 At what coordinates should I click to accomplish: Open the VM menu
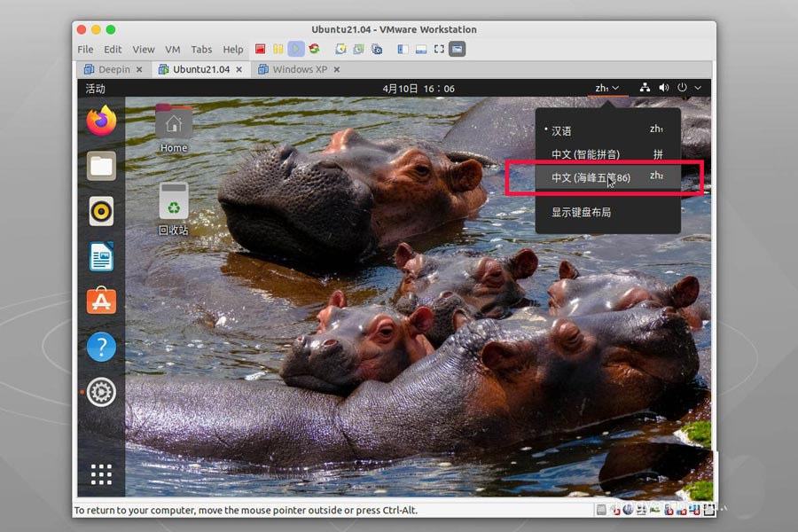tap(172, 49)
